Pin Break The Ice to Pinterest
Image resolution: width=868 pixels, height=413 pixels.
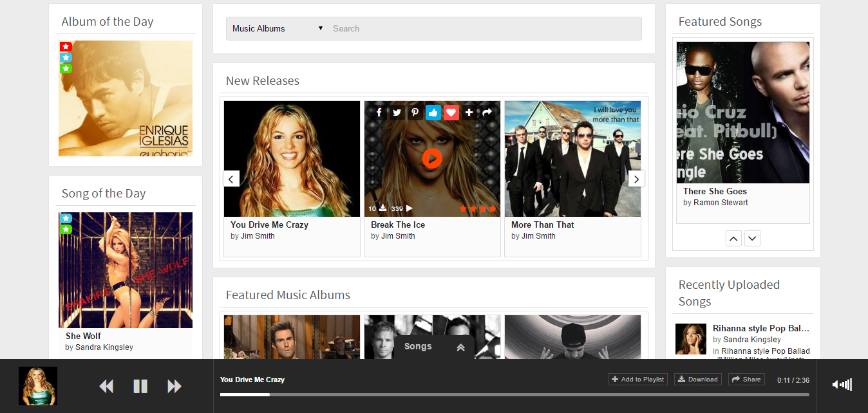pyautogui.click(x=415, y=113)
